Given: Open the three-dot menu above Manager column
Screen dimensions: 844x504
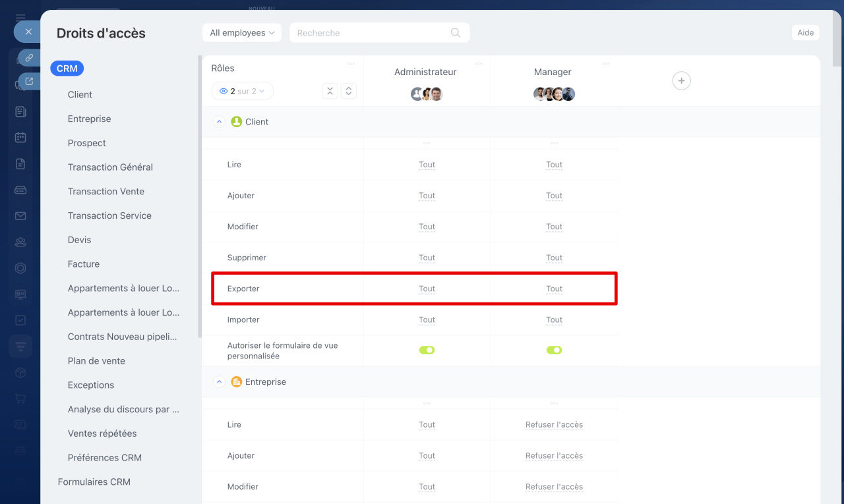Looking at the screenshot, I should 605,63.
